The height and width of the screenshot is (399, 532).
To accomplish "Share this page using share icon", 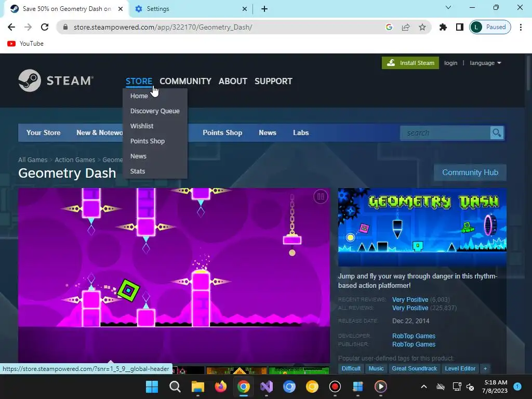I will (405, 27).
